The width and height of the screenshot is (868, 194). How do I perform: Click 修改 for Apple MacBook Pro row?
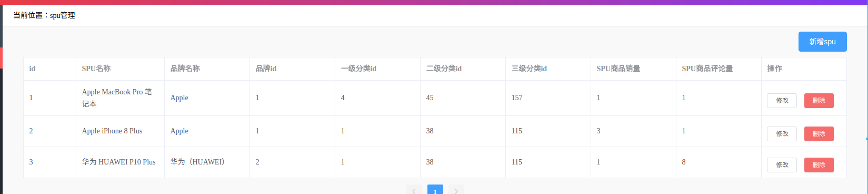tap(782, 101)
